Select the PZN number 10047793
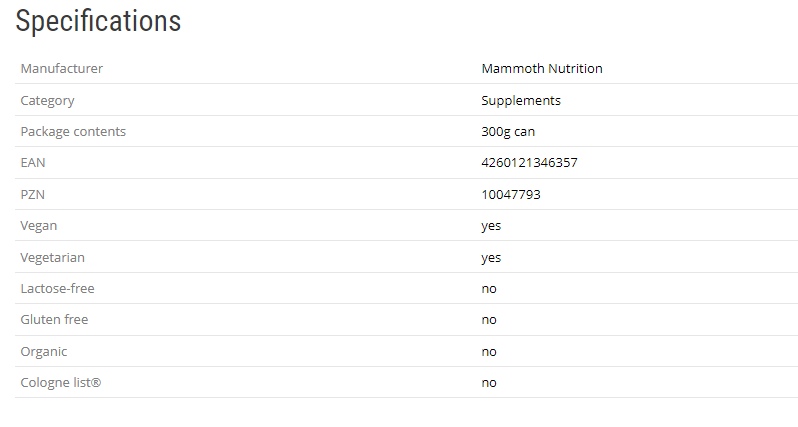The height and width of the screenshot is (427, 798). pos(510,194)
